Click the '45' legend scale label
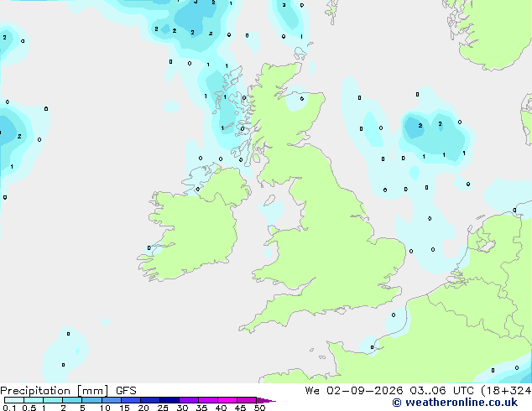This screenshot has width=532, height=411. click(x=240, y=408)
